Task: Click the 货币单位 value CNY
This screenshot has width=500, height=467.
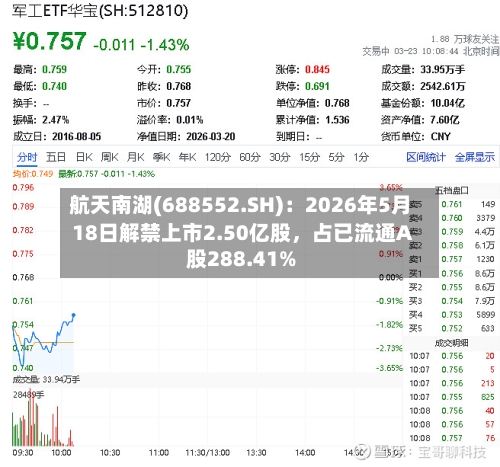Action: click(x=440, y=136)
